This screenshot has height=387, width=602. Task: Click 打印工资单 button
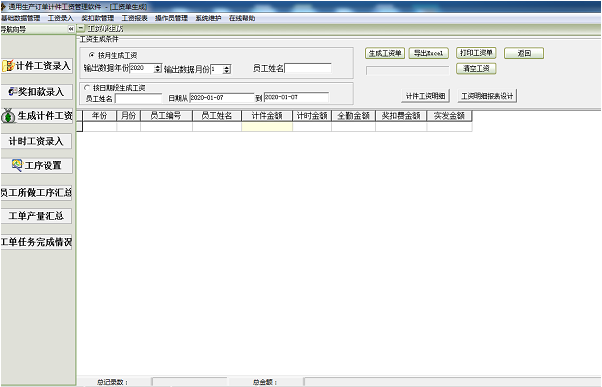click(x=476, y=53)
